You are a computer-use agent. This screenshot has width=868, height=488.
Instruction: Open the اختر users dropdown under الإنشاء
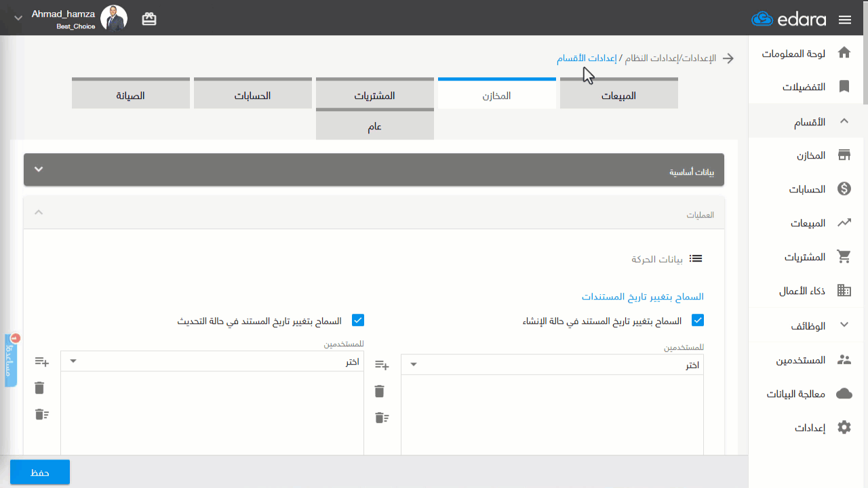552,365
